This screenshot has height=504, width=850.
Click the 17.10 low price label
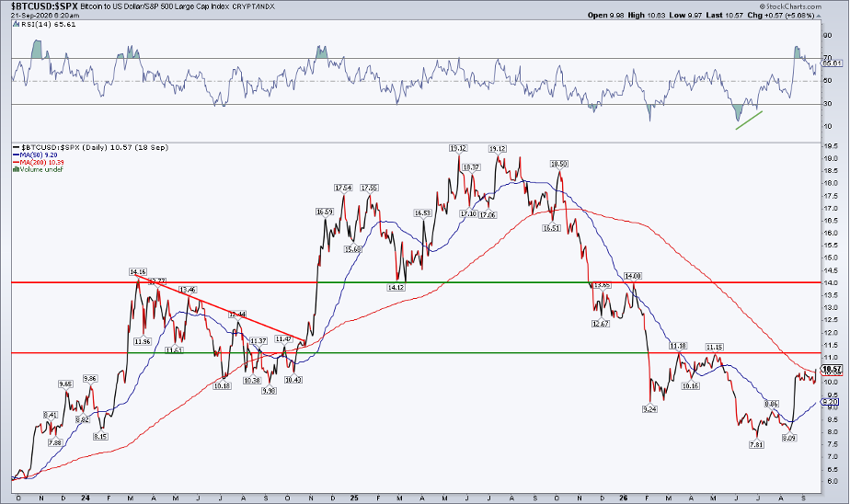click(468, 214)
